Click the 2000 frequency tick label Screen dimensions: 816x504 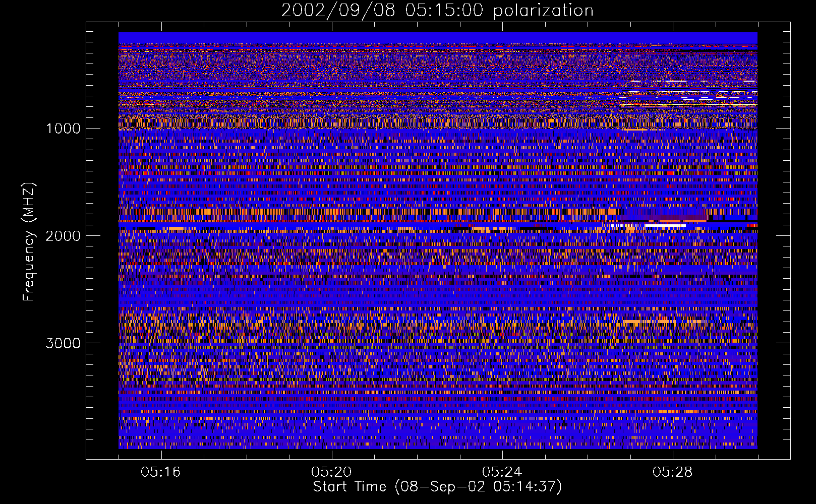pyautogui.click(x=63, y=235)
